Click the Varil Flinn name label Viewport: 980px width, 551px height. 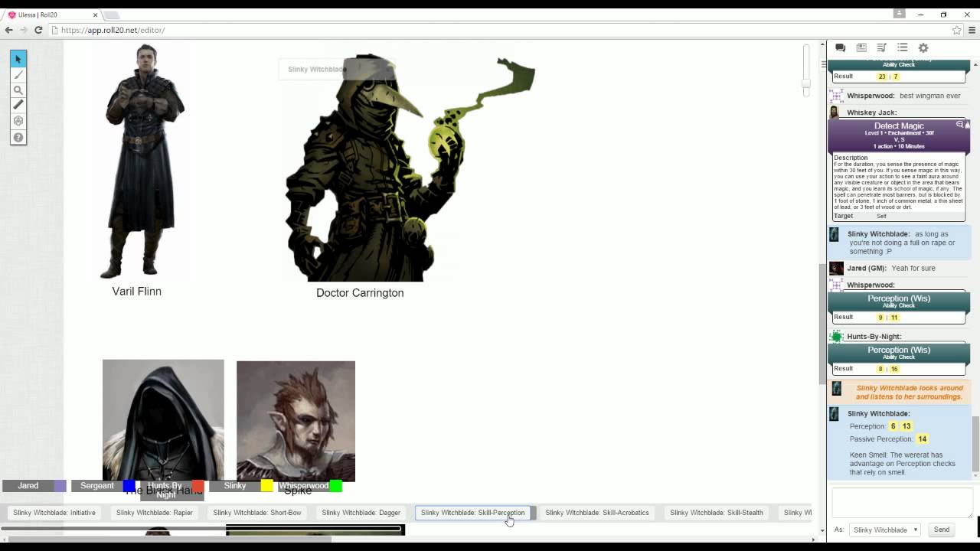pyautogui.click(x=136, y=292)
